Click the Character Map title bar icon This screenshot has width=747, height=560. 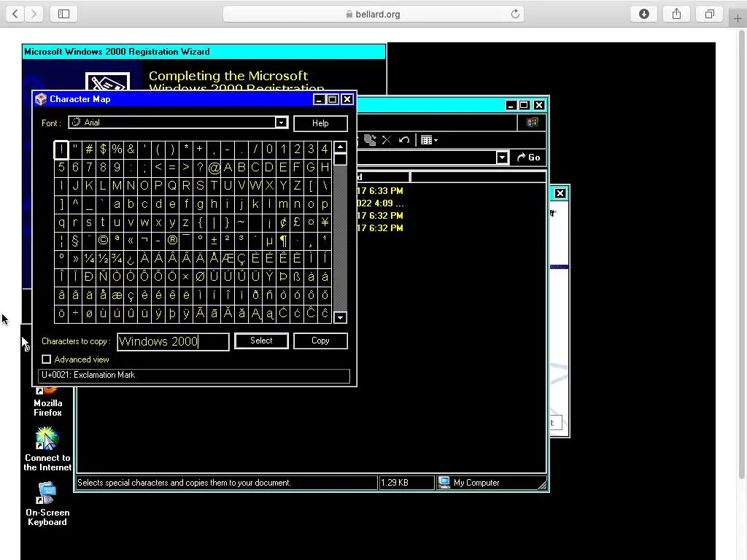tap(41, 99)
